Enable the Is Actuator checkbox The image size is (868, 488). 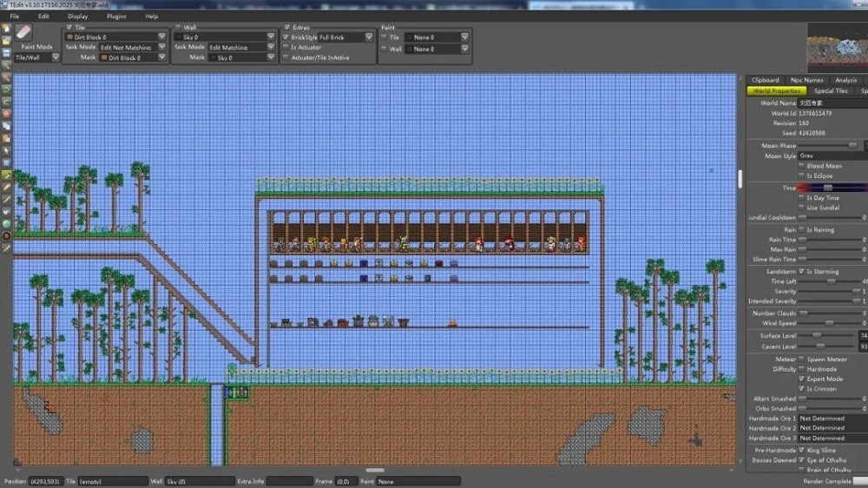coord(286,48)
